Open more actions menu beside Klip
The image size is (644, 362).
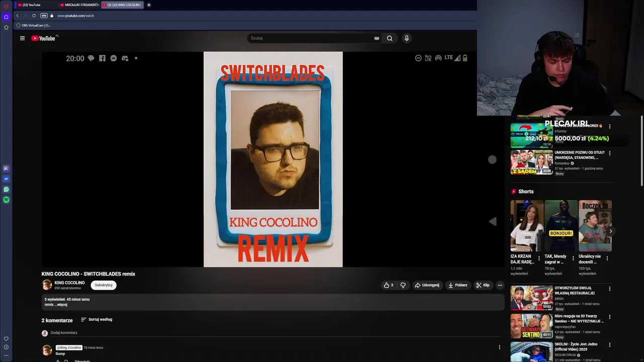[x=500, y=285]
